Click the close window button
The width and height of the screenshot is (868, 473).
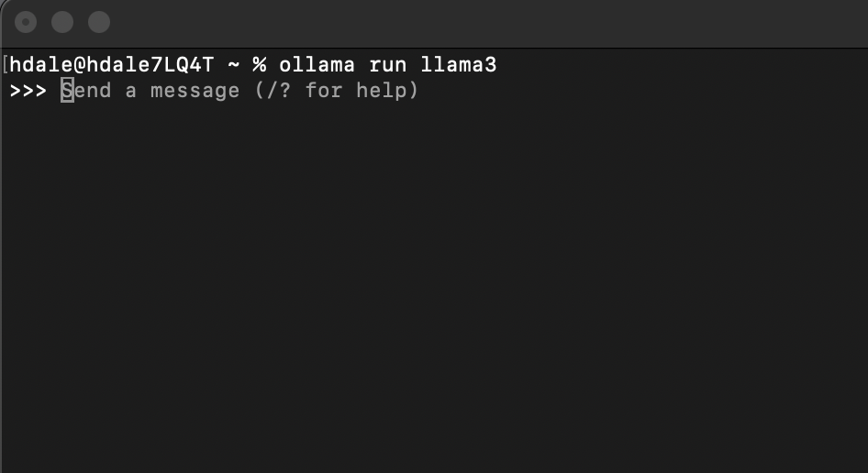pyautogui.click(x=28, y=22)
